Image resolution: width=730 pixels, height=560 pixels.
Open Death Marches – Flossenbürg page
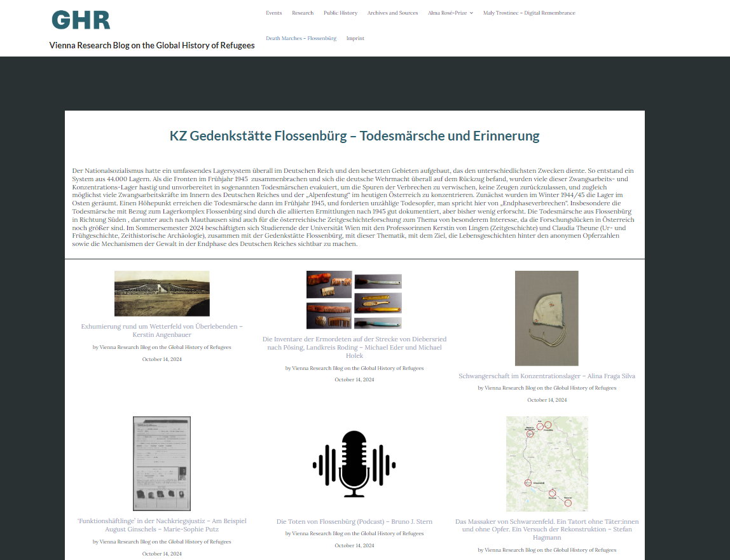click(301, 38)
